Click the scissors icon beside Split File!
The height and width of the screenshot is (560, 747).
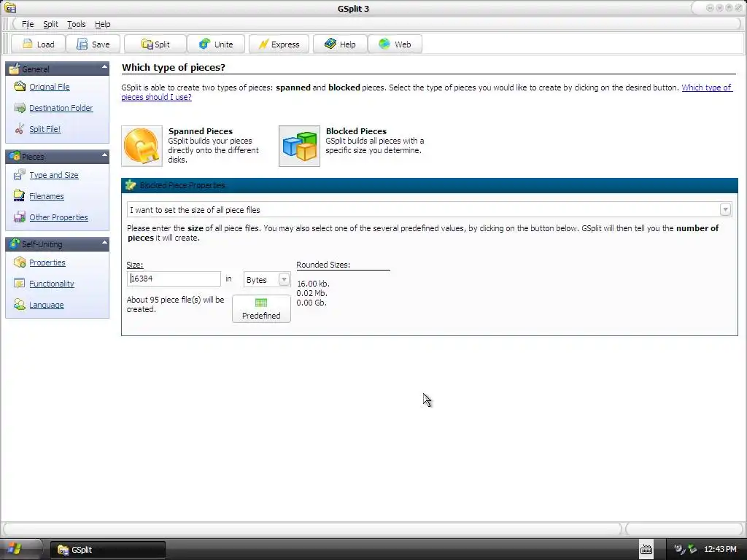pos(20,128)
